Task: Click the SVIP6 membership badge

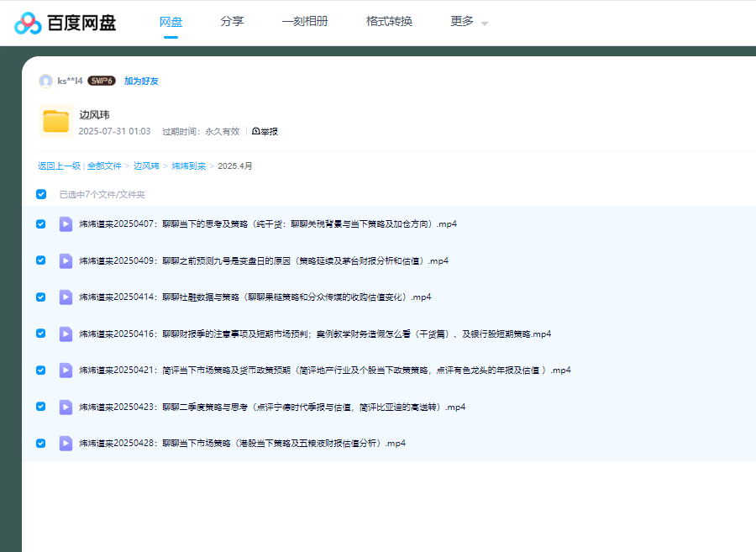Action: point(101,81)
